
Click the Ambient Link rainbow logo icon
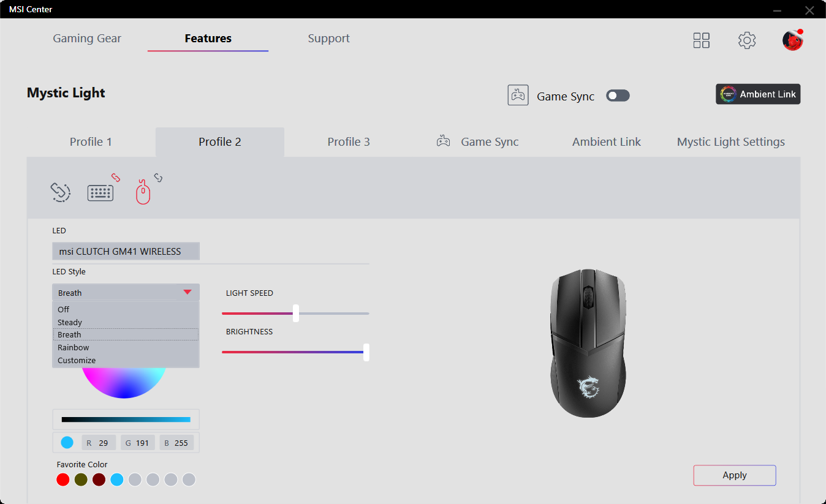point(728,94)
